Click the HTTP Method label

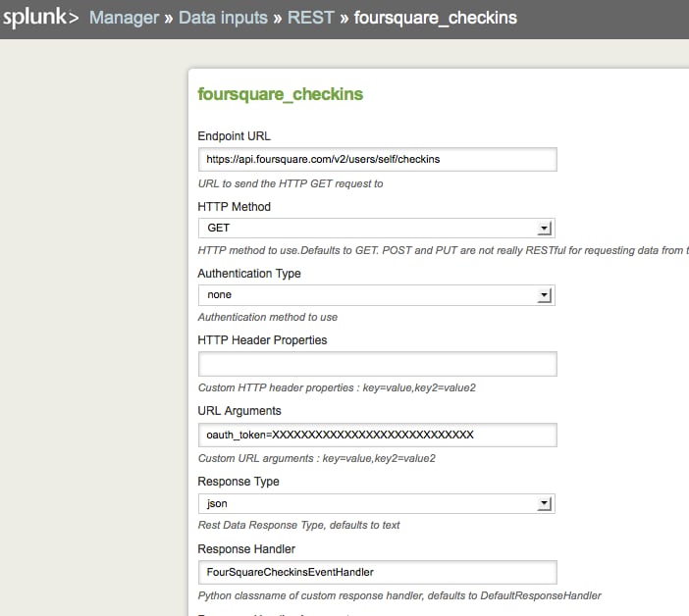(234, 207)
